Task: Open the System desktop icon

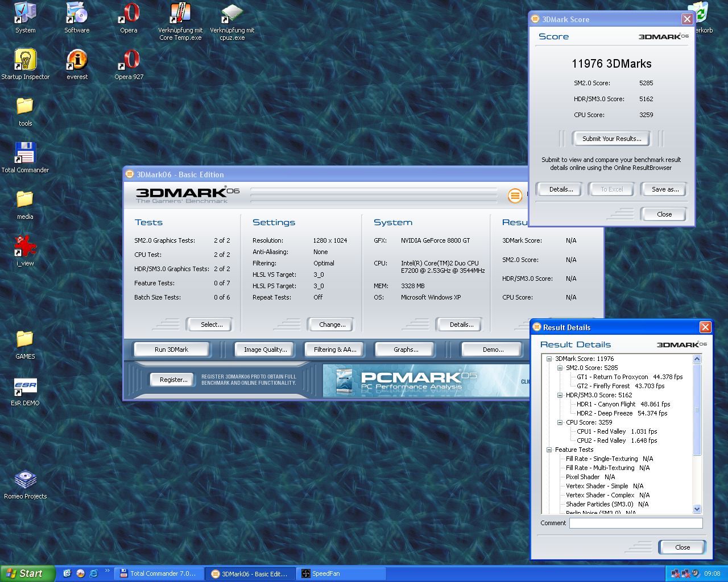Action: [x=25, y=18]
